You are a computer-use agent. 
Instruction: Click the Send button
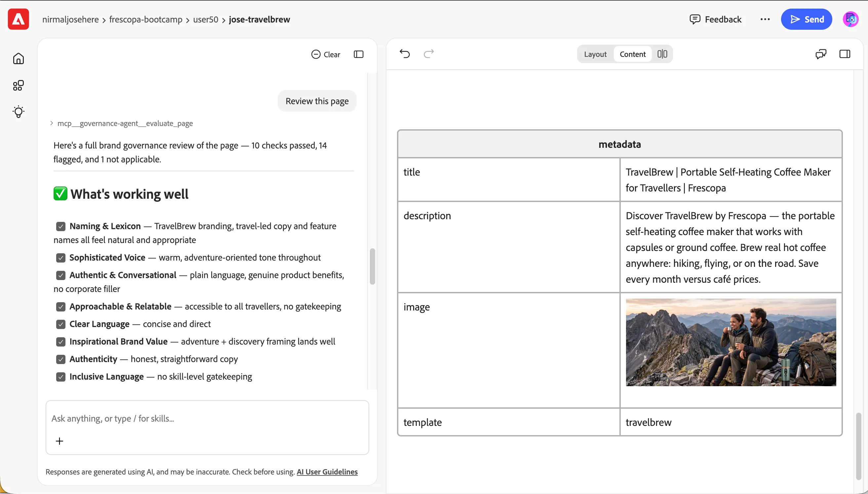pyautogui.click(x=806, y=19)
